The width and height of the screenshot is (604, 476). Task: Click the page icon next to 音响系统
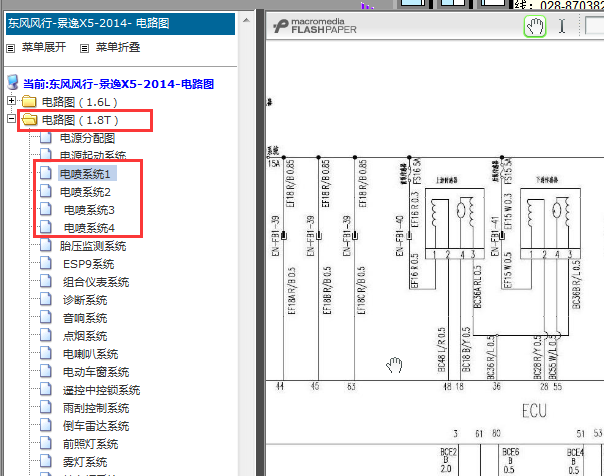coord(46,318)
